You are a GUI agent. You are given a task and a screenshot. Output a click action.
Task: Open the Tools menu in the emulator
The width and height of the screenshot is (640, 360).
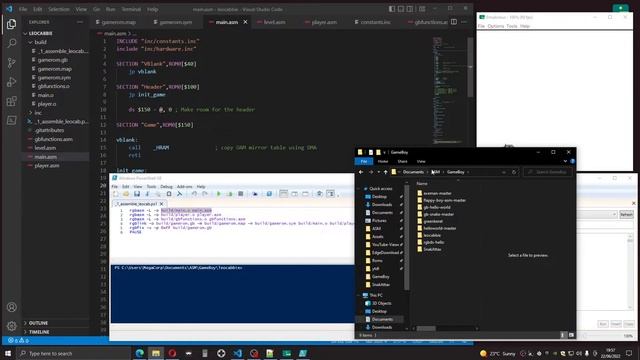[x=511, y=26]
